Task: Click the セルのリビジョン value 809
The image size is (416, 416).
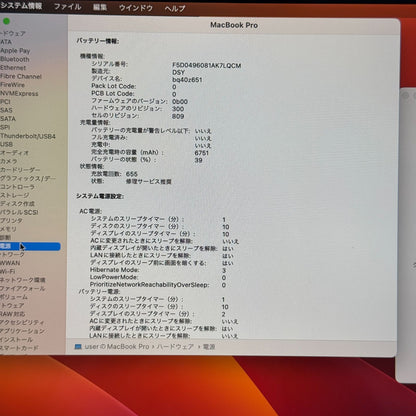Action: 178,116
